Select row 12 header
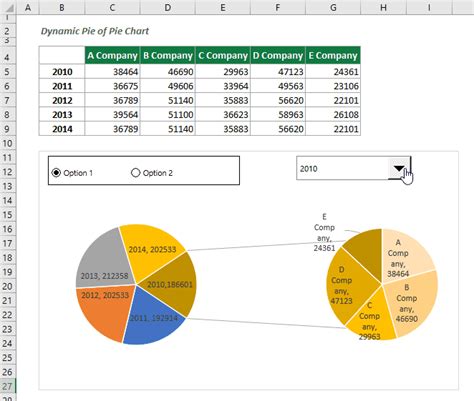Viewport: 474px width, 401px height. pyautogui.click(x=7, y=172)
